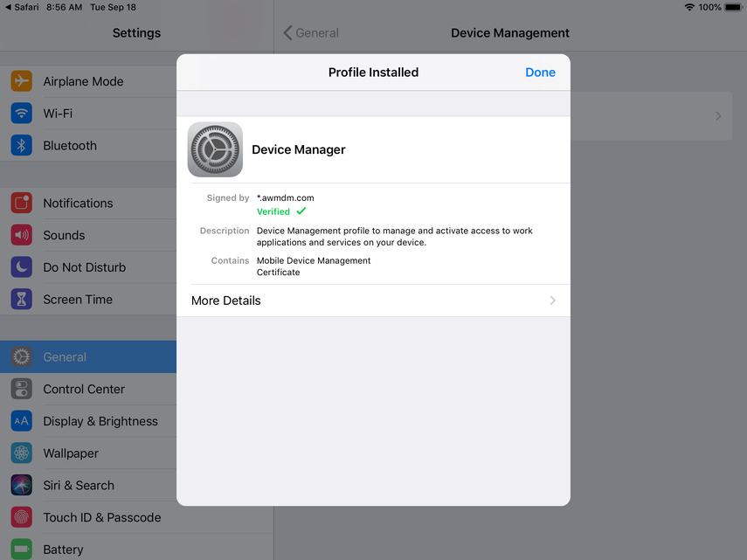This screenshot has width=747, height=560.
Task: Open the profile row chevron behind dialog
Action: pyautogui.click(x=718, y=116)
